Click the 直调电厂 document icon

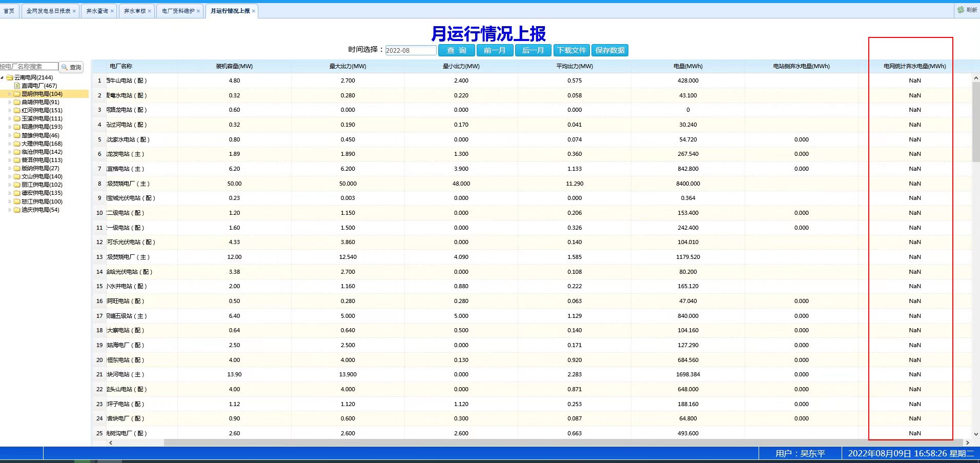(17, 86)
